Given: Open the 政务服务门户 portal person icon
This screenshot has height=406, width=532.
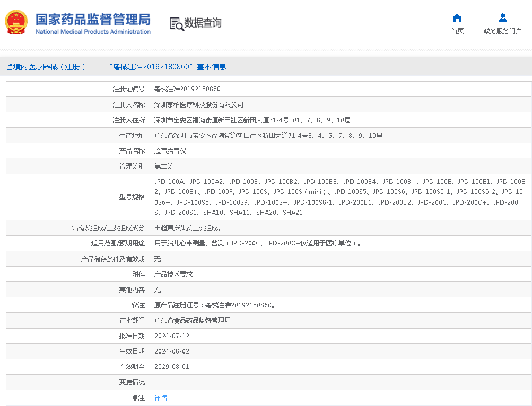Looking at the screenshot, I should (502, 19).
